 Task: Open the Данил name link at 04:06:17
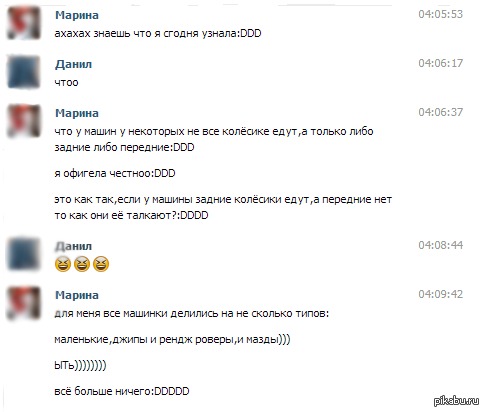[x=73, y=64]
